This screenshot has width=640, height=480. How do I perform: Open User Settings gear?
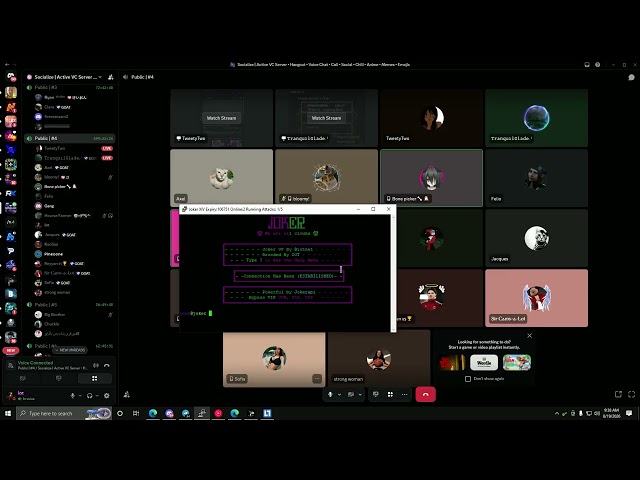pos(107,396)
